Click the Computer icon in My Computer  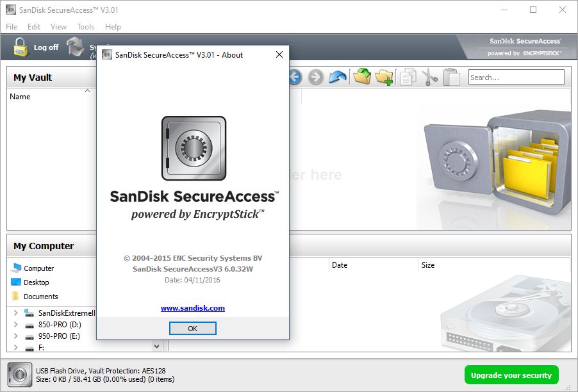pyautogui.click(x=16, y=268)
